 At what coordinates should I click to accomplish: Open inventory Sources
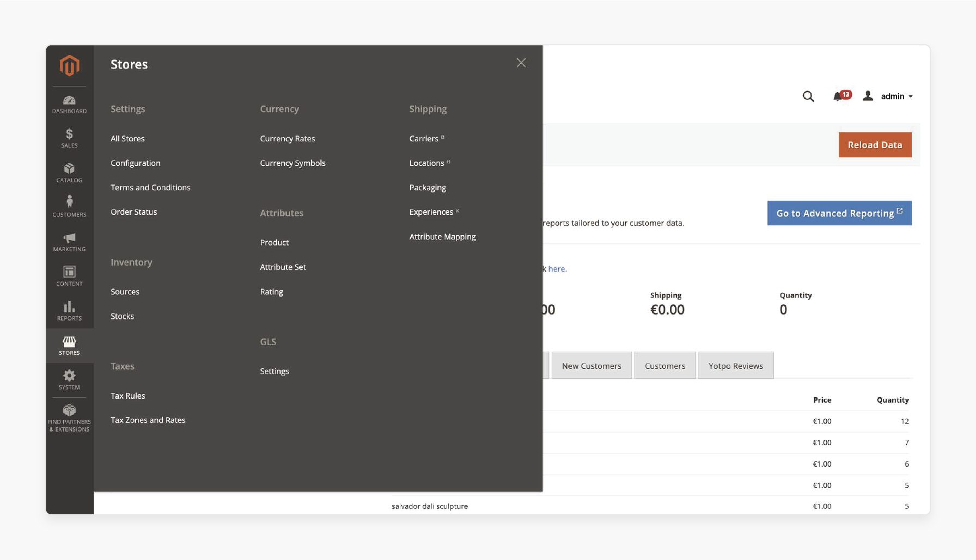pos(125,292)
